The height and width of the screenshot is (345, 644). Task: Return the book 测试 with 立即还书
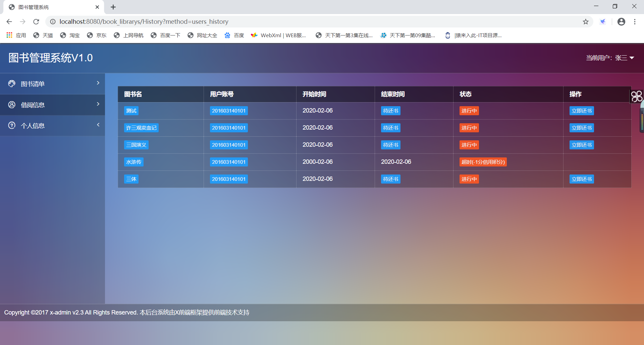[582, 111]
